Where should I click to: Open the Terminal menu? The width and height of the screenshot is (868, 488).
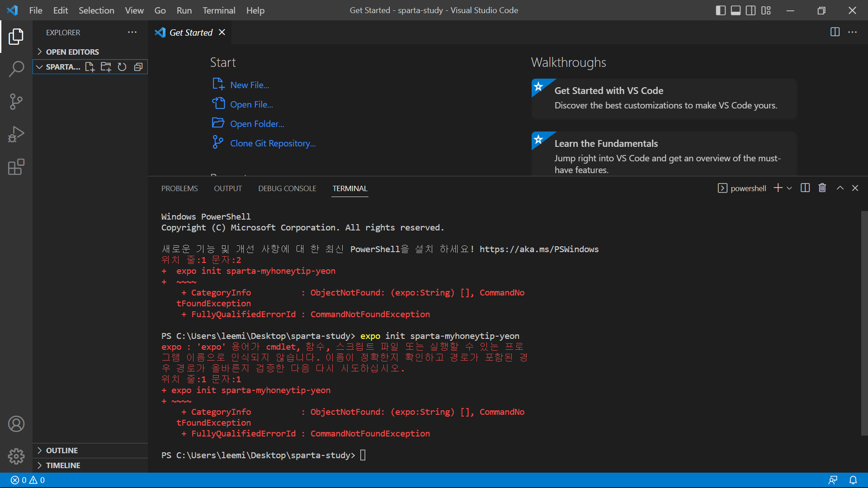[219, 10]
